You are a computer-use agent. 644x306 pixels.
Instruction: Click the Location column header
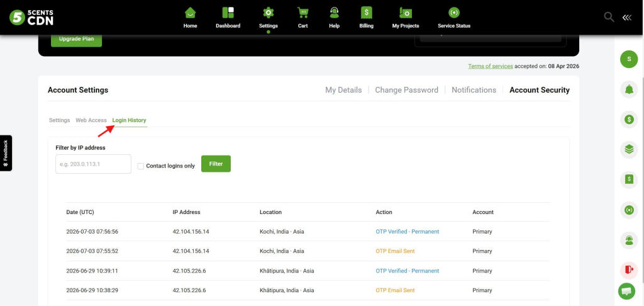click(270, 212)
